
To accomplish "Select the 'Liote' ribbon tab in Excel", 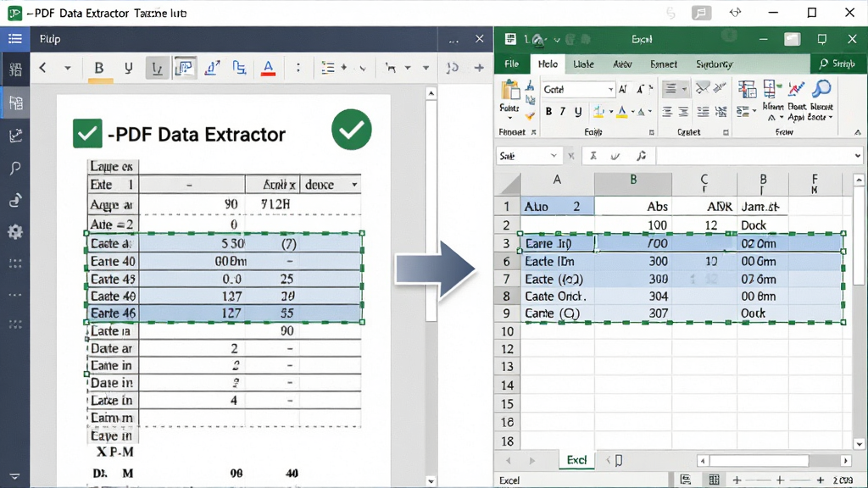I will 583,64.
